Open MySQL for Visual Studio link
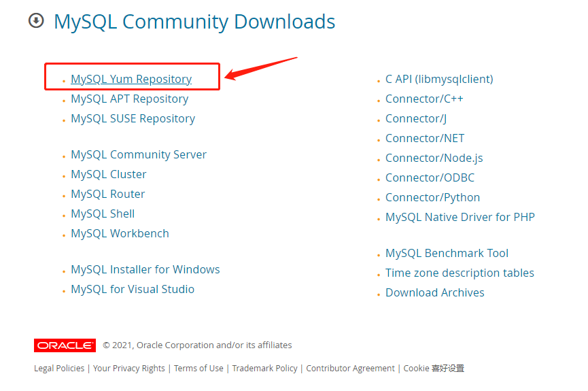 [133, 289]
